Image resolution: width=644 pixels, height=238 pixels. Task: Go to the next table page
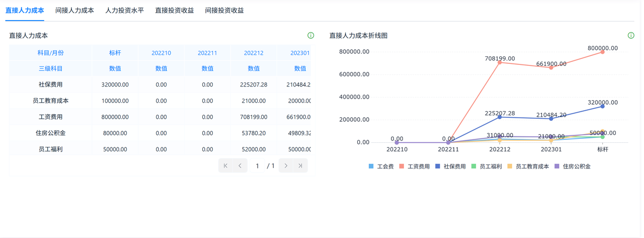[286, 166]
